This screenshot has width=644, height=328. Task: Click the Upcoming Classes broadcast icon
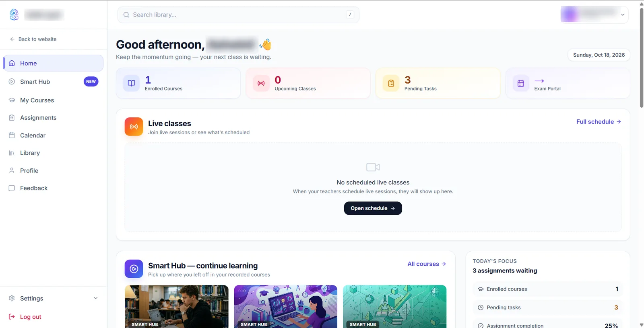(x=261, y=83)
